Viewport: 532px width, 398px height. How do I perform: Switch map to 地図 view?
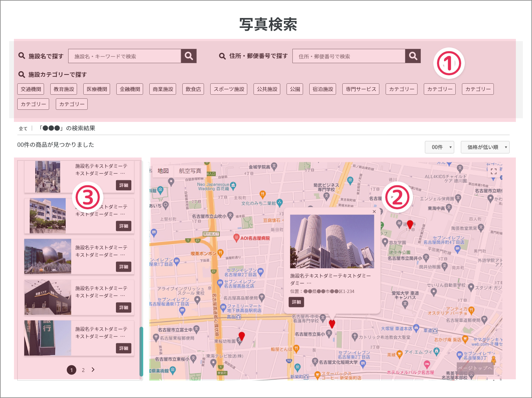(163, 171)
